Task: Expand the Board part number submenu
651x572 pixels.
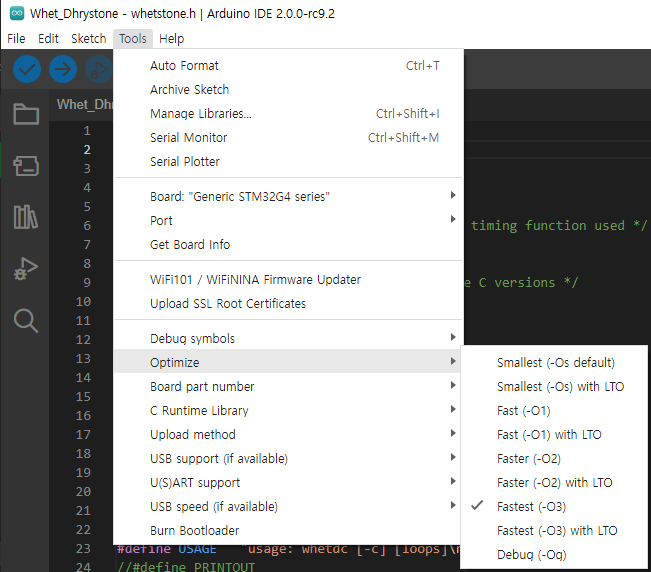Action: pos(288,386)
